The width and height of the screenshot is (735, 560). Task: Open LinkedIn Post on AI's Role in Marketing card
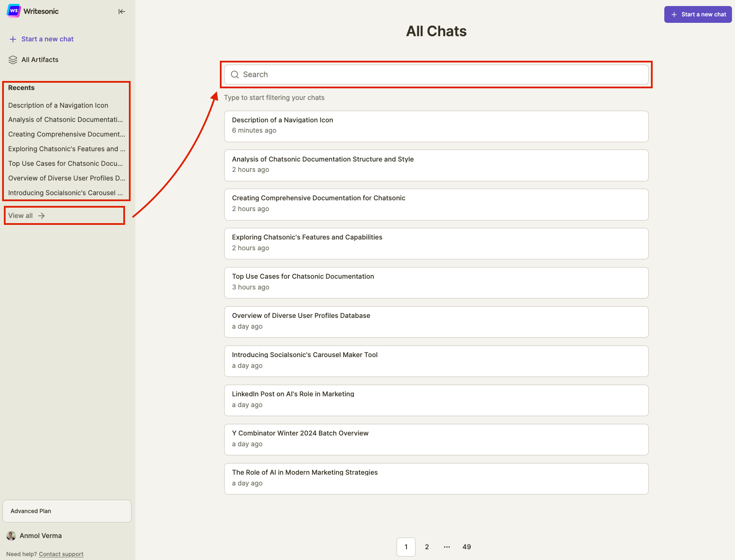pyautogui.click(x=436, y=401)
